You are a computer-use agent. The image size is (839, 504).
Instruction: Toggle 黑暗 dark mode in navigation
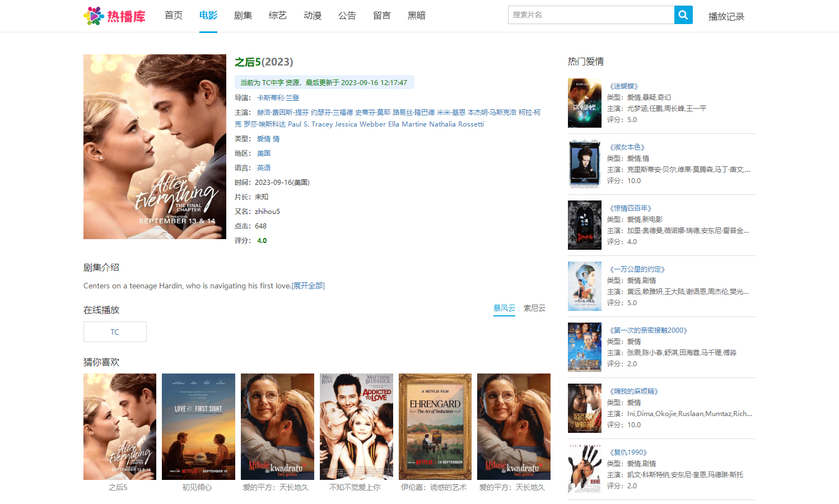pos(417,16)
